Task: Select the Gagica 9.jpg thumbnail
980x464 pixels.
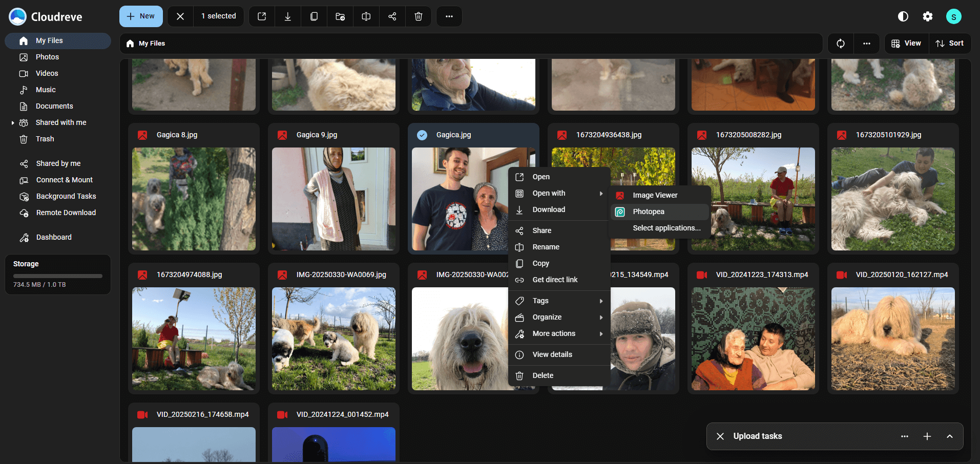Action: (x=333, y=199)
